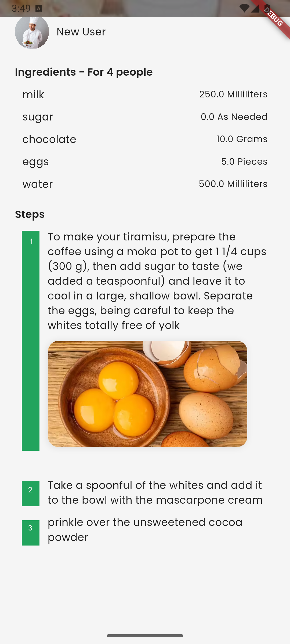
Task: Tap the green step 2 number badge
Action: (x=31, y=493)
